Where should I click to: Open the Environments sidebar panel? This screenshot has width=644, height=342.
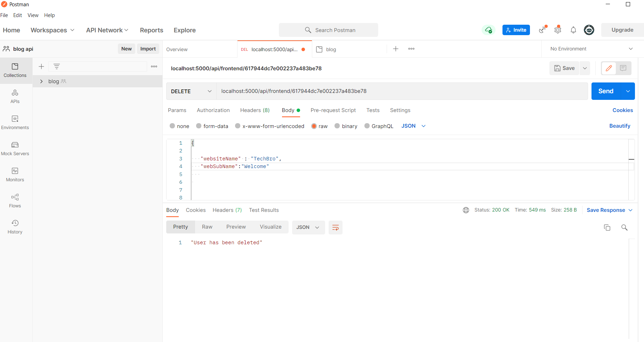point(15,122)
